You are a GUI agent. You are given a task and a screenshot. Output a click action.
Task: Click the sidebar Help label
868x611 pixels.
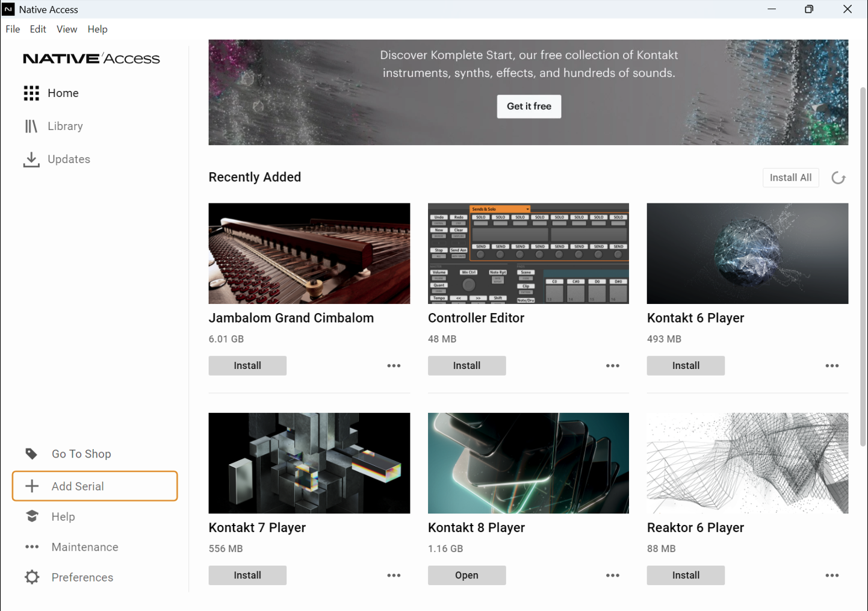63,517
